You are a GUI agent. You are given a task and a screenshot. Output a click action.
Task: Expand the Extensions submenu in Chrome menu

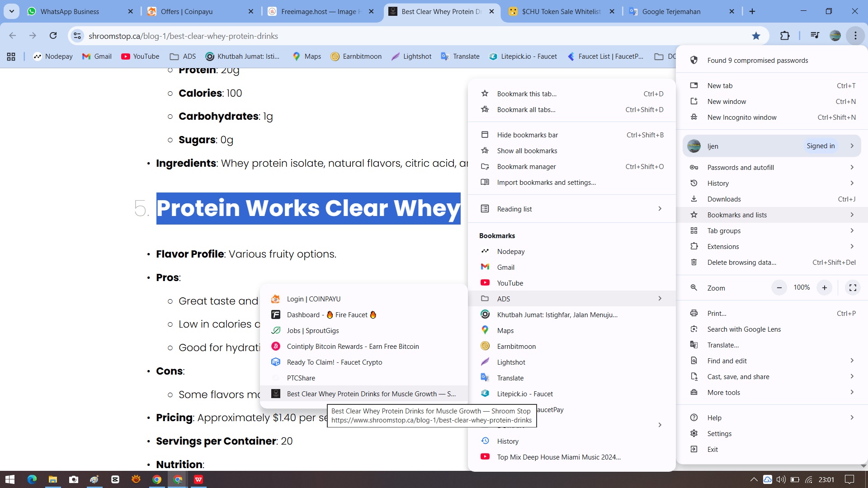coord(772,246)
